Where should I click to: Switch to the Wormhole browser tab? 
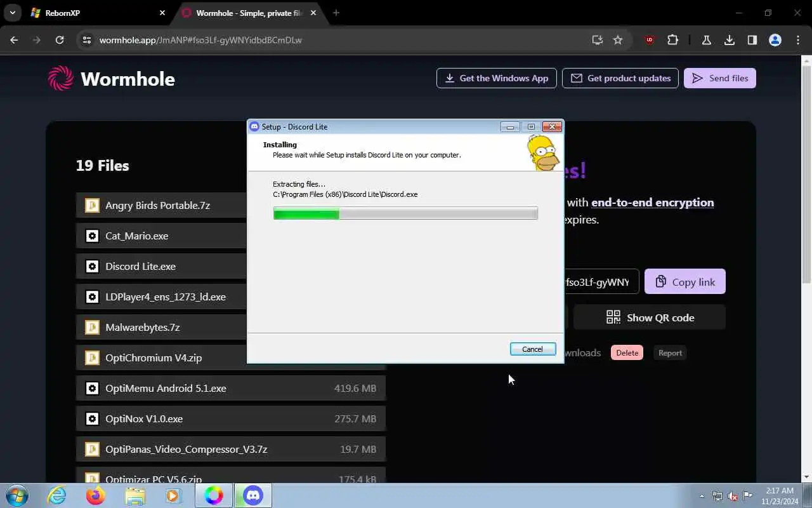click(249, 13)
